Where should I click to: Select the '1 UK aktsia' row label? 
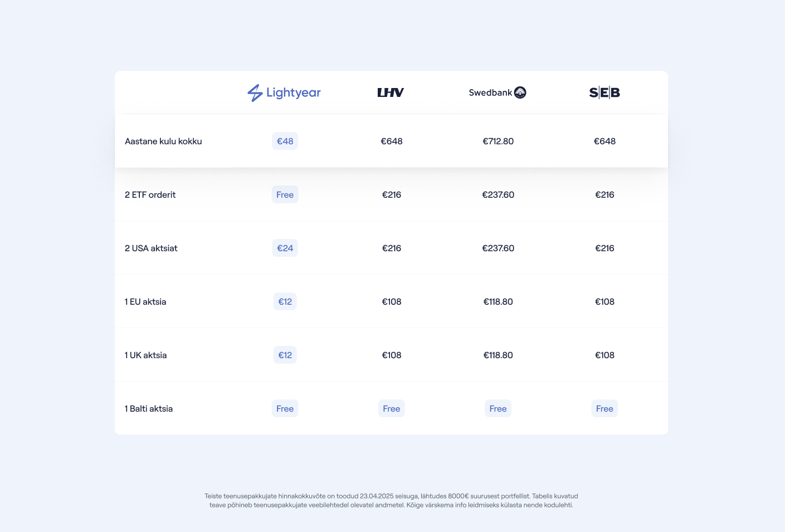pos(145,355)
